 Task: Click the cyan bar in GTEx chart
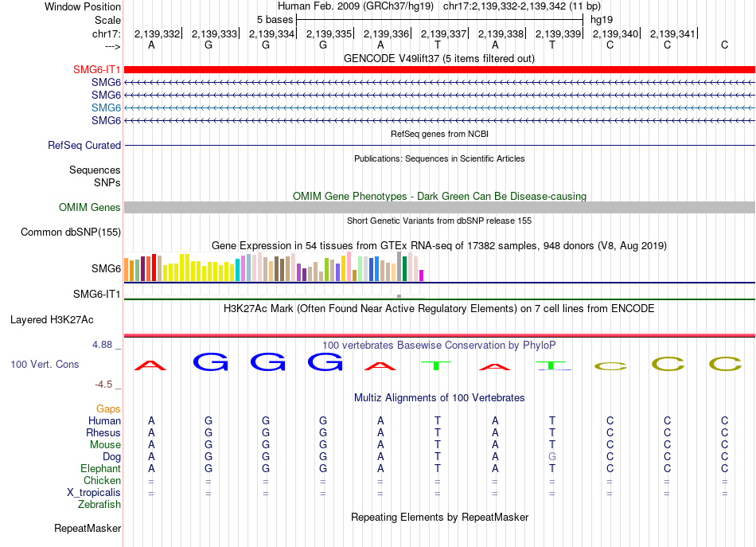[x=238, y=270]
